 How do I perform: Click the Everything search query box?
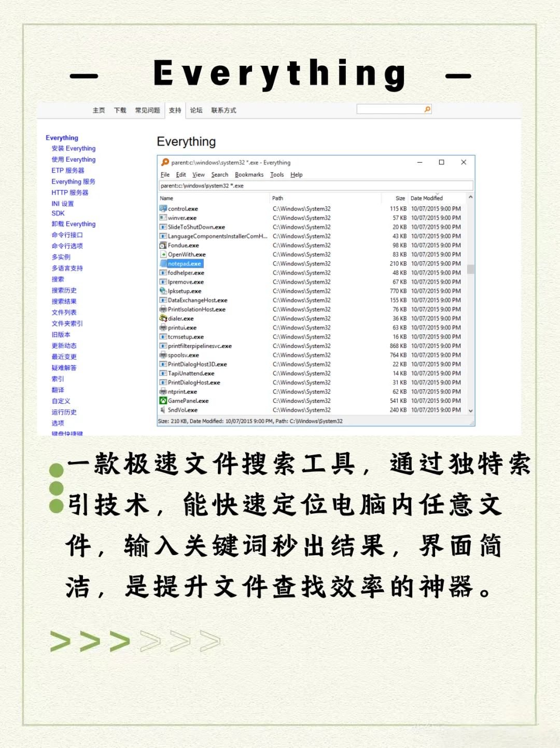[x=316, y=186]
